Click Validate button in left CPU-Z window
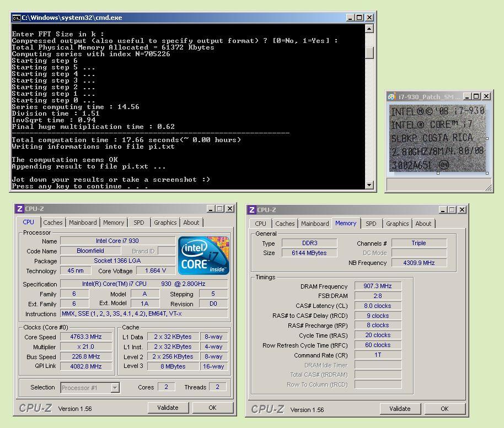The height and width of the screenshot is (428, 504). point(168,408)
